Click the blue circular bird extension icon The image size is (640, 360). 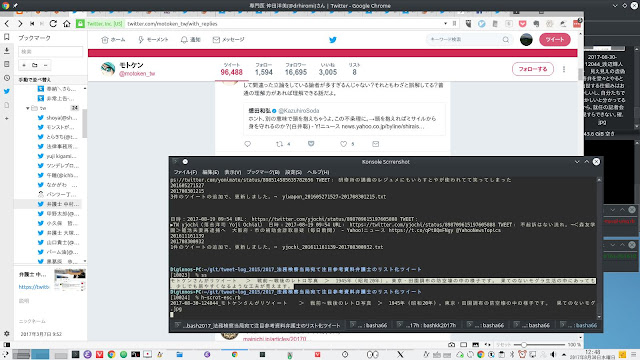pyautogui.click(x=482, y=24)
